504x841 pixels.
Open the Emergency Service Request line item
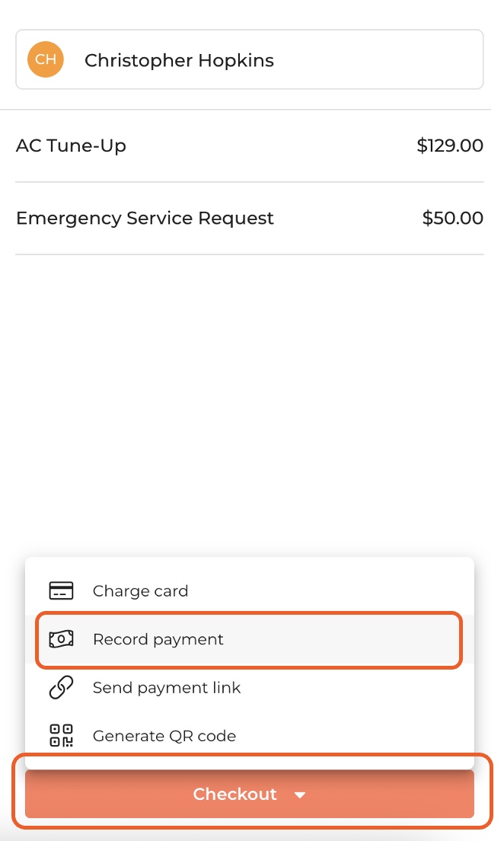pos(249,219)
